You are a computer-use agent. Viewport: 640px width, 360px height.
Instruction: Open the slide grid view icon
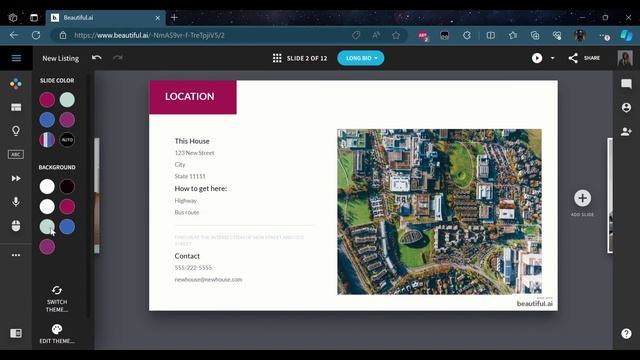coord(277,58)
